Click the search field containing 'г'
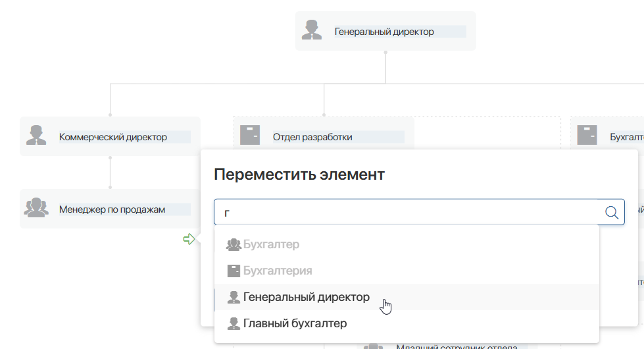This screenshot has height=349, width=644. (x=419, y=212)
